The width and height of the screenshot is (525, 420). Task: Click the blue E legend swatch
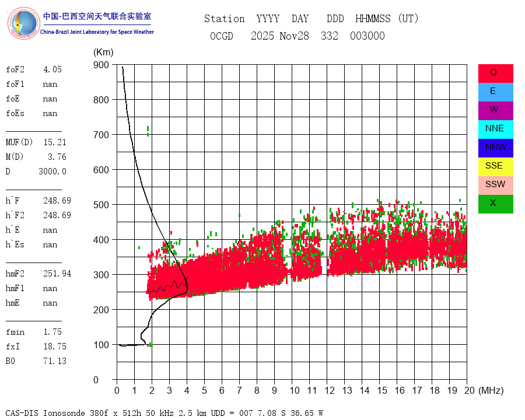[x=495, y=92]
